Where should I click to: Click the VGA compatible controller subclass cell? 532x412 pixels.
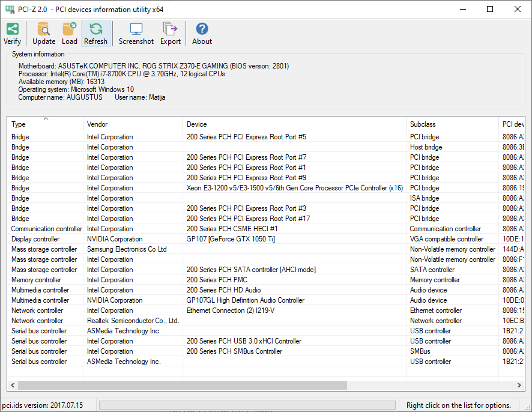pos(447,239)
